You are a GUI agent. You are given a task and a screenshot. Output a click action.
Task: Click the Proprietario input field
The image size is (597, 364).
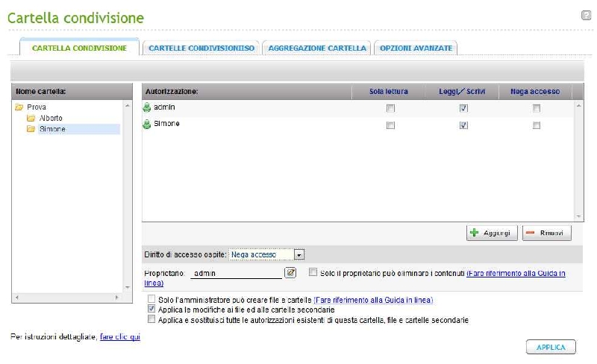236,274
